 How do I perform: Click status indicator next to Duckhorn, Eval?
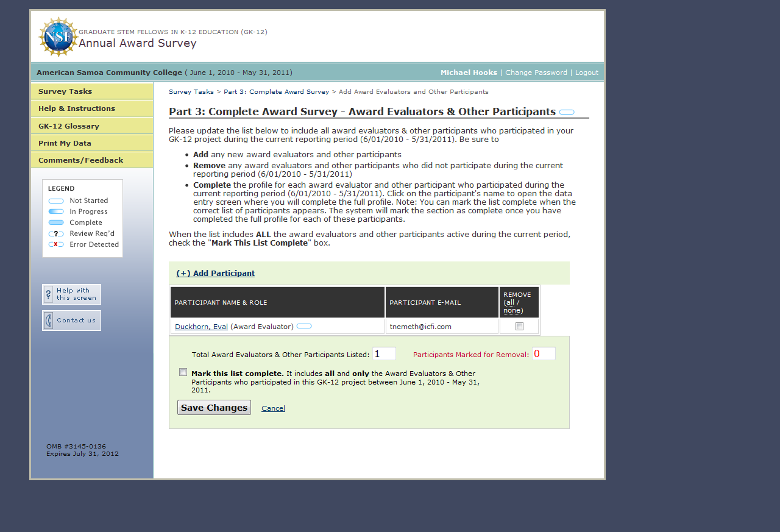pos(303,327)
